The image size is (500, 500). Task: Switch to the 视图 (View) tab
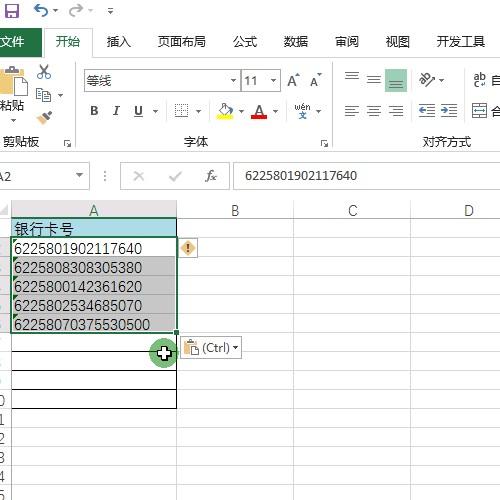[x=398, y=42]
